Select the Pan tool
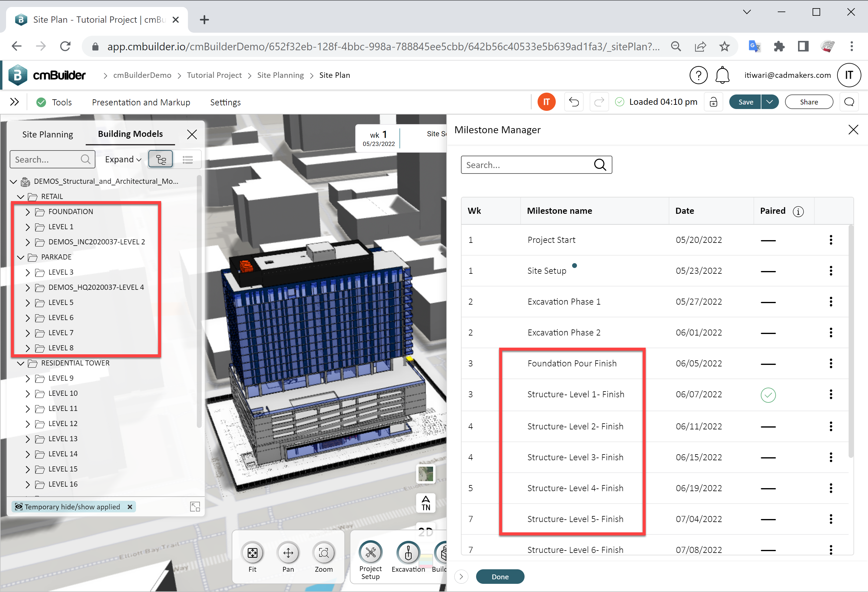 coord(288,553)
